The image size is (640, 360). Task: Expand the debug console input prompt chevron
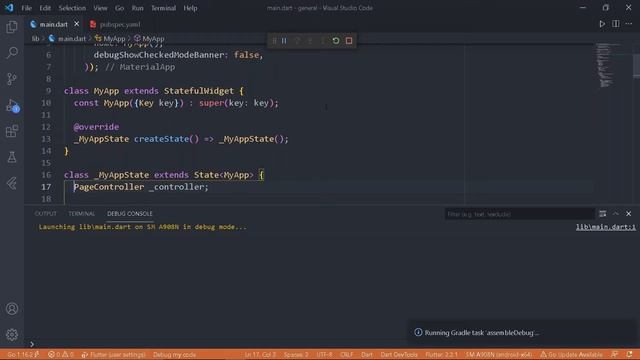click(x=32, y=344)
